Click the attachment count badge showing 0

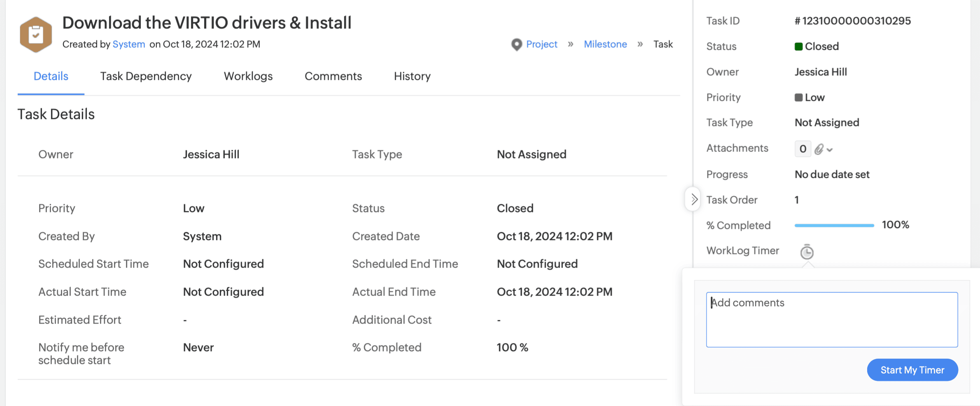(x=803, y=149)
